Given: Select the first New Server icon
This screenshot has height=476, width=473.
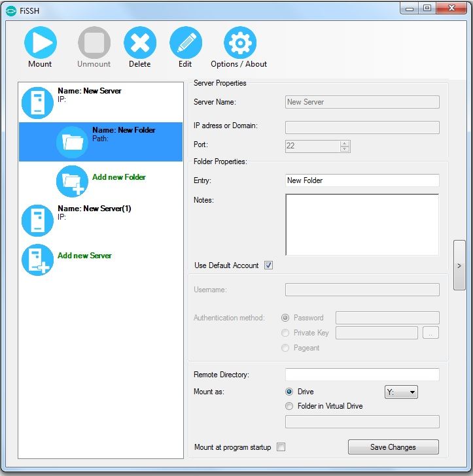Looking at the screenshot, I should [x=37, y=102].
